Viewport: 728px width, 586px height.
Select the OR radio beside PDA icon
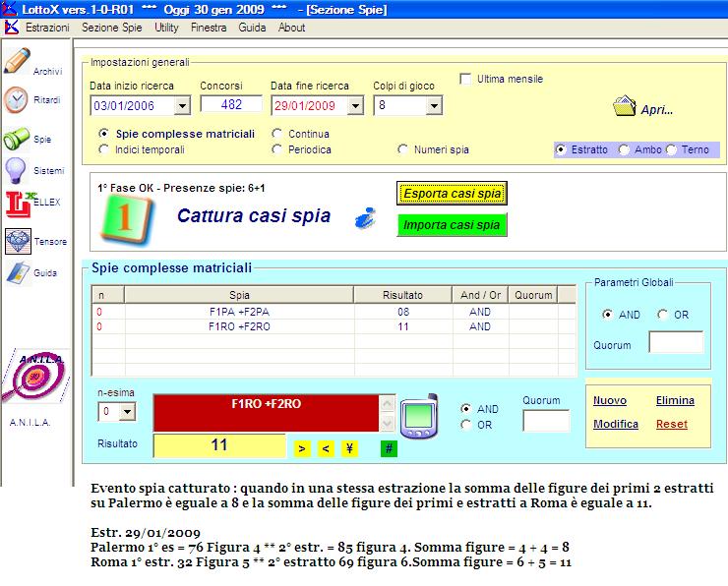point(465,425)
